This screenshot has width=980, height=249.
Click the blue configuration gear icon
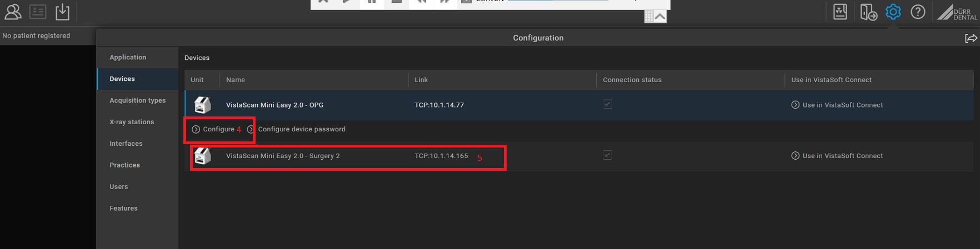893,12
